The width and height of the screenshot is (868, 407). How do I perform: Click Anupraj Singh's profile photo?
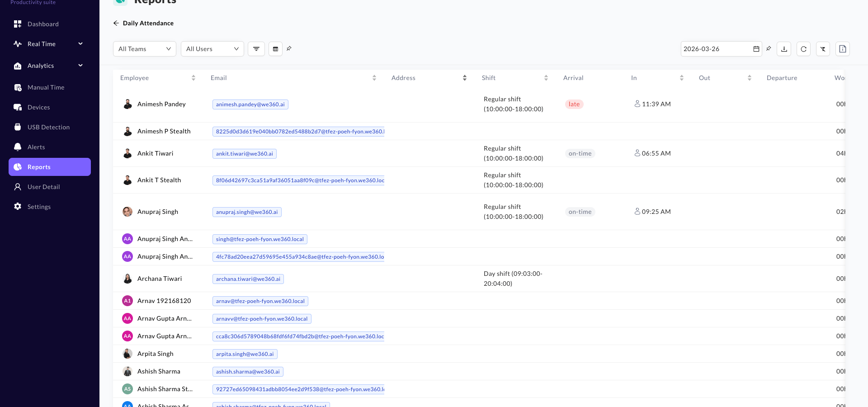tap(127, 212)
